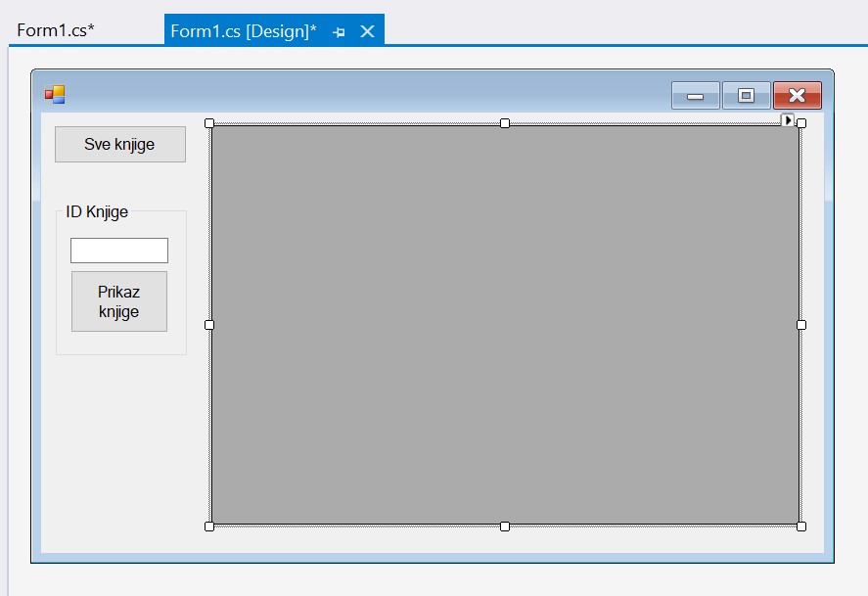Click the grid's bottom-center resize handle
Image resolution: width=868 pixels, height=596 pixels.
pos(505,527)
